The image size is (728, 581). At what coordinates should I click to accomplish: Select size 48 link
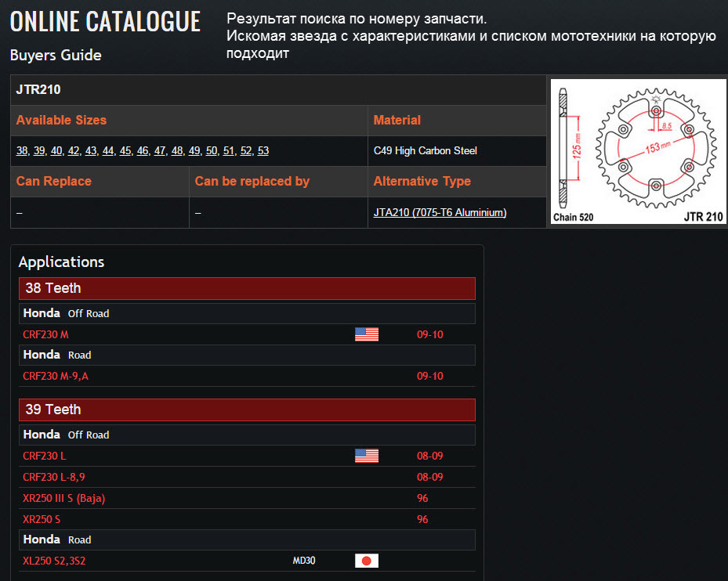(x=177, y=151)
